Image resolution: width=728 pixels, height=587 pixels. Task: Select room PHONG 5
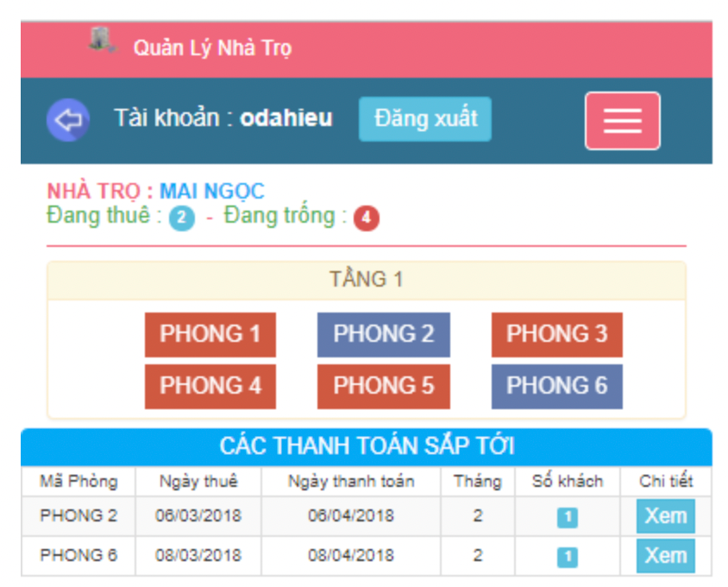(x=384, y=386)
